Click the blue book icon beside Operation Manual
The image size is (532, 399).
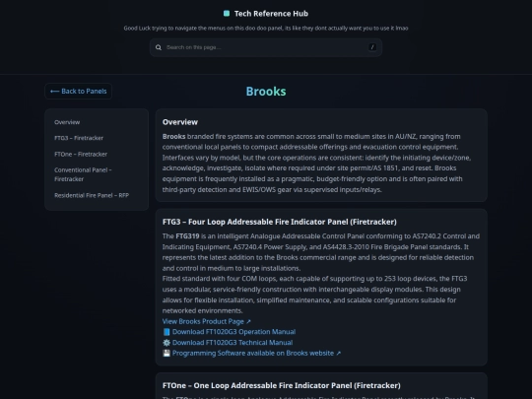[166, 332]
